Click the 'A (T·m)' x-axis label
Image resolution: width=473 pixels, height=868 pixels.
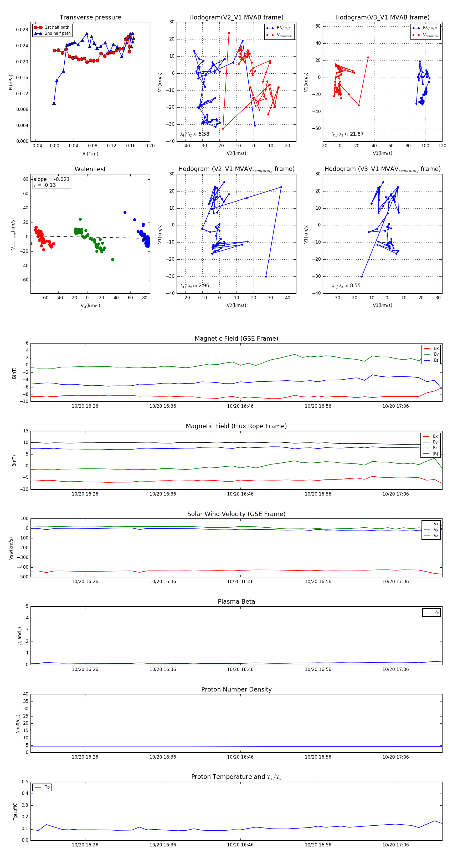pyautogui.click(x=90, y=154)
